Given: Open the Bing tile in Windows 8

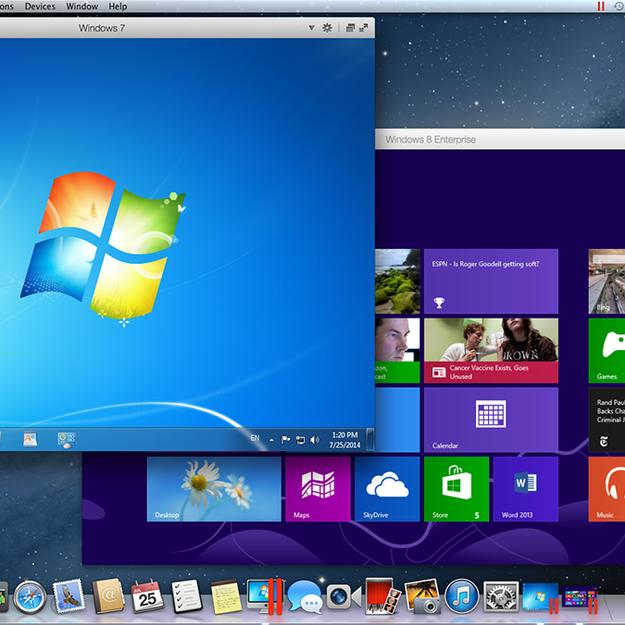Looking at the screenshot, I should 607,281.
